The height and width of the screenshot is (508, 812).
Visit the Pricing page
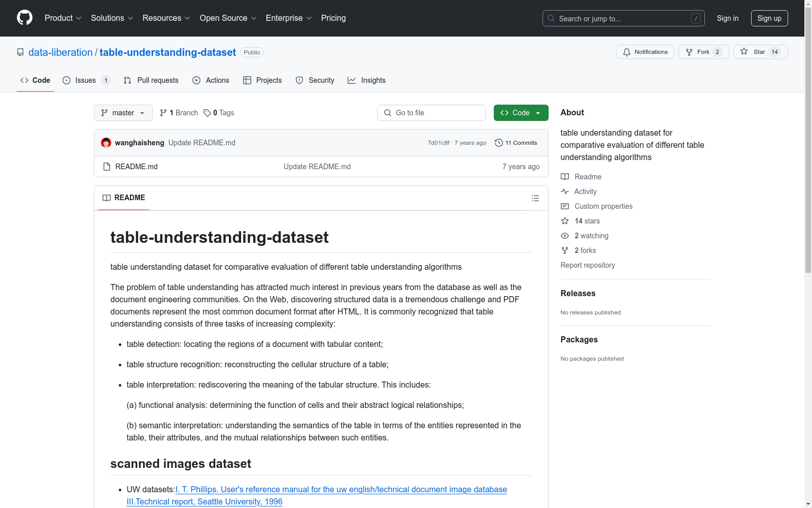(x=333, y=18)
